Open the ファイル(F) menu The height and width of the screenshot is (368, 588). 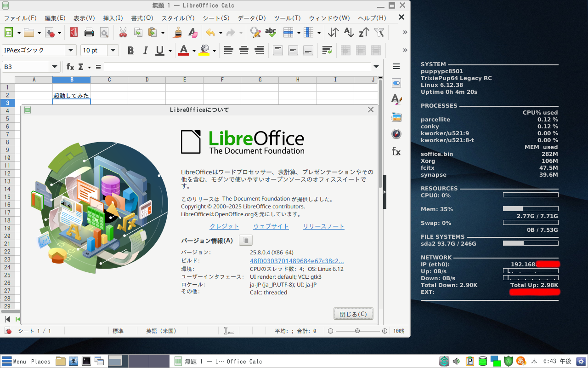(20, 18)
